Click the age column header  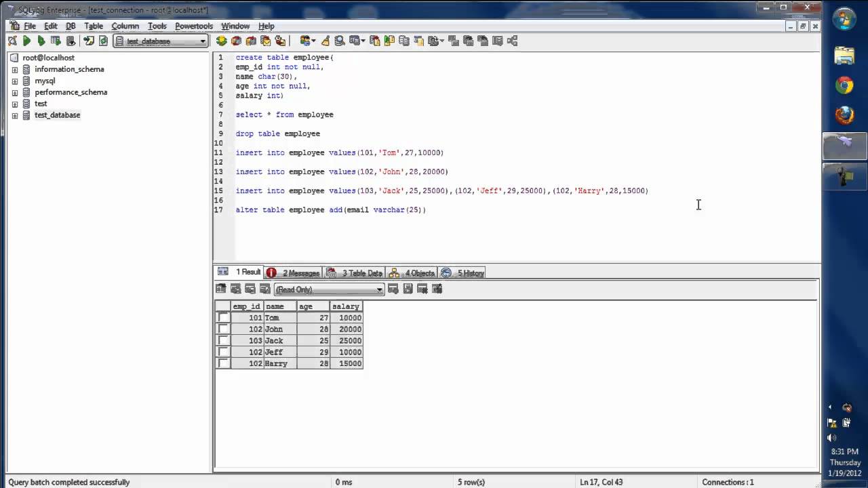pyautogui.click(x=313, y=306)
